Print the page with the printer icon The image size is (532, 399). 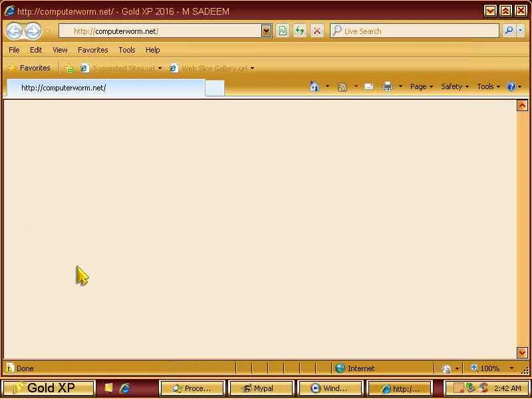[388, 87]
